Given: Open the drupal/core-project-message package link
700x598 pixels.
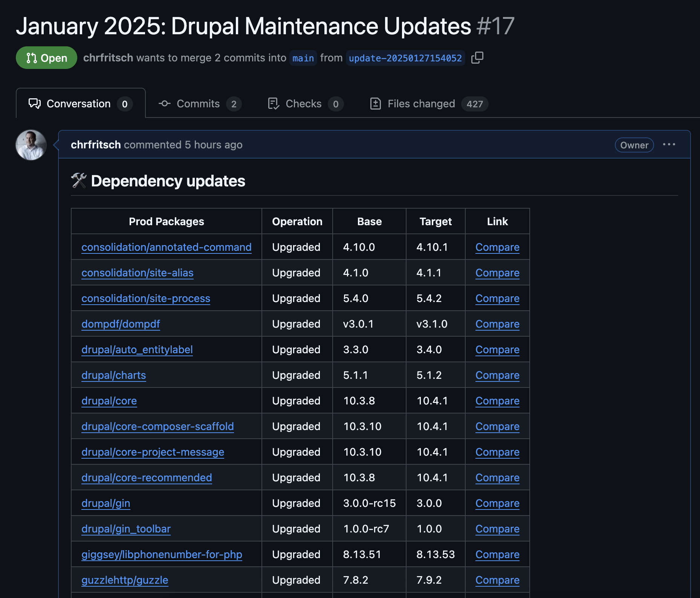Looking at the screenshot, I should pos(153,452).
